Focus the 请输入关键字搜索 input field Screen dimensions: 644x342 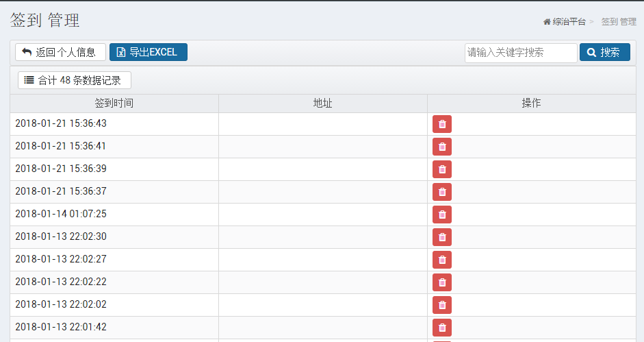point(521,53)
